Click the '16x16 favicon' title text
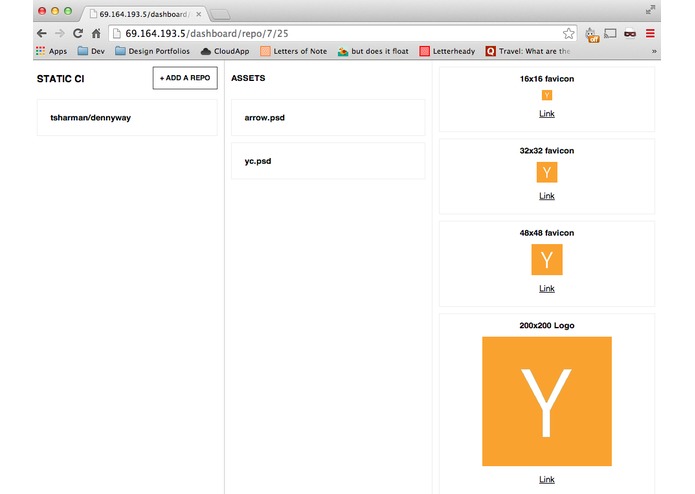This screenshot has height=494, width=695. [547, 79]
